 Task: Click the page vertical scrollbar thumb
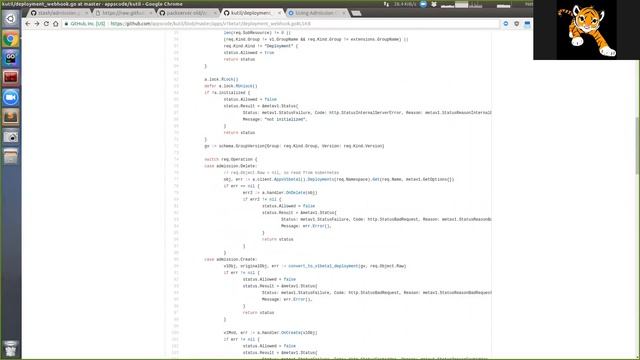pyautogui.click(x=637, y=146)
